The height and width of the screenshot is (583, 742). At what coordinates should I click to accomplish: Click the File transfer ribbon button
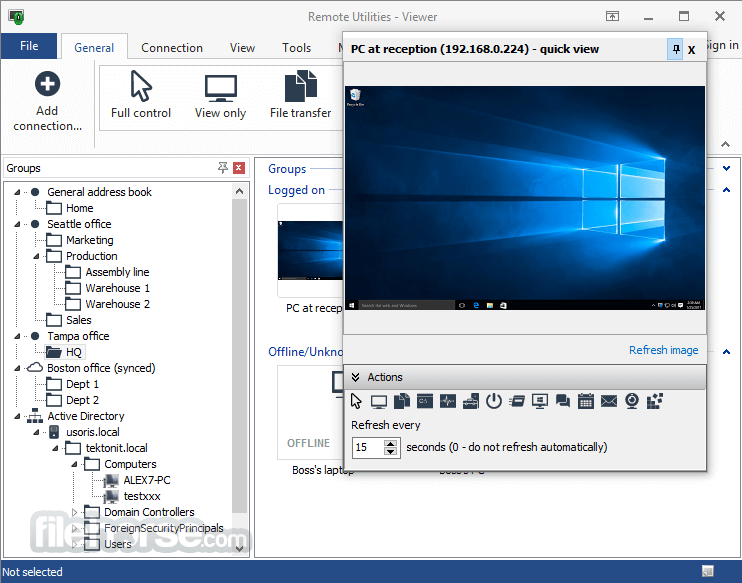pos(300,95)
